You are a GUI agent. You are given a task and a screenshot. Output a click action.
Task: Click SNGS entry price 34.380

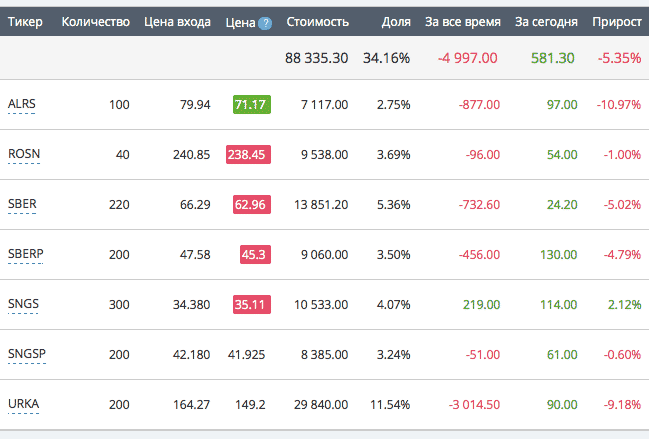192,305
